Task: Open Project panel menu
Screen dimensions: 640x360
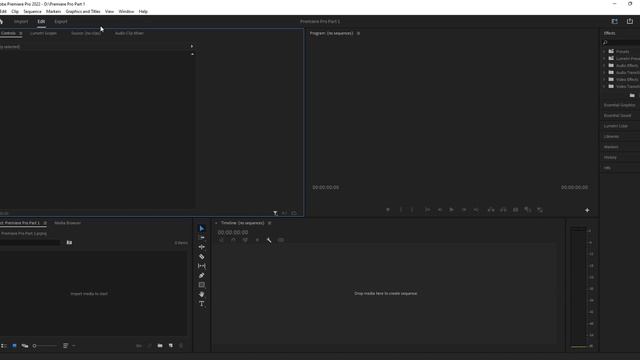Action: [45, 223]
